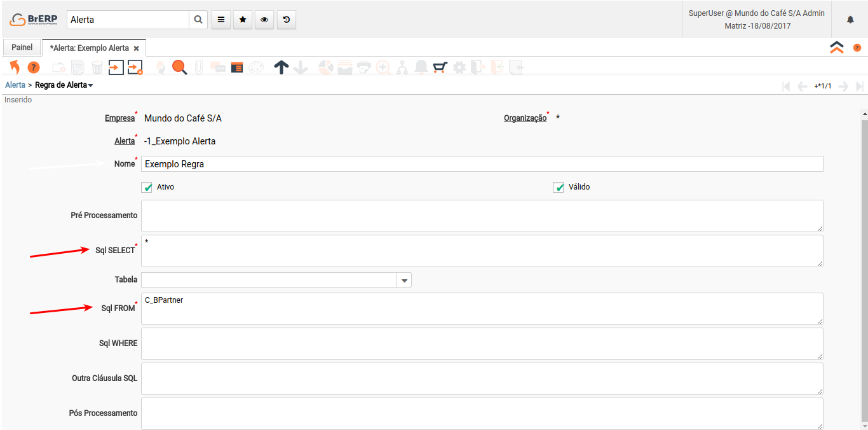The width and height of the screenshot is (868, 430).
Task: Click the process gear icon
Action: tap(459, 67)
